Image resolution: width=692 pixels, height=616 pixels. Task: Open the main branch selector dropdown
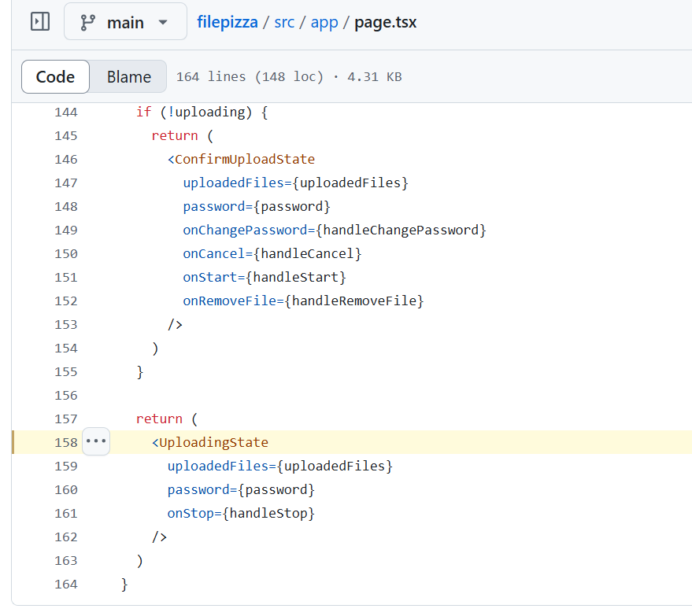[x=125, y=21]
